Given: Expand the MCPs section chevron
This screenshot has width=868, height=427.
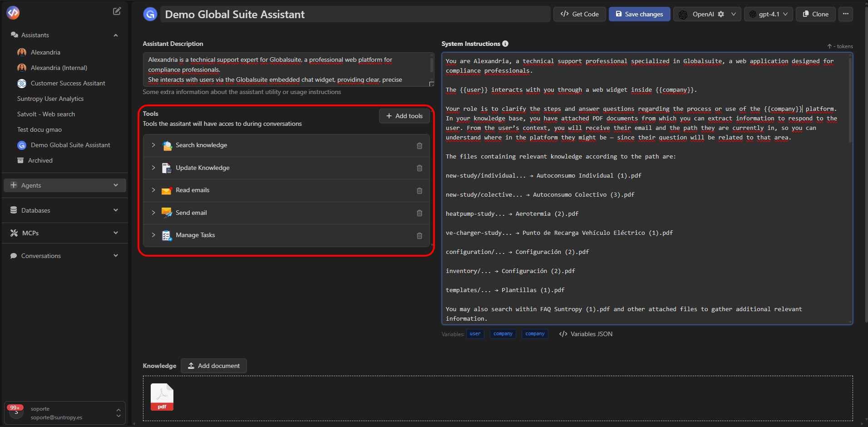Looking at the screenshot, I should tap(116, 233).
